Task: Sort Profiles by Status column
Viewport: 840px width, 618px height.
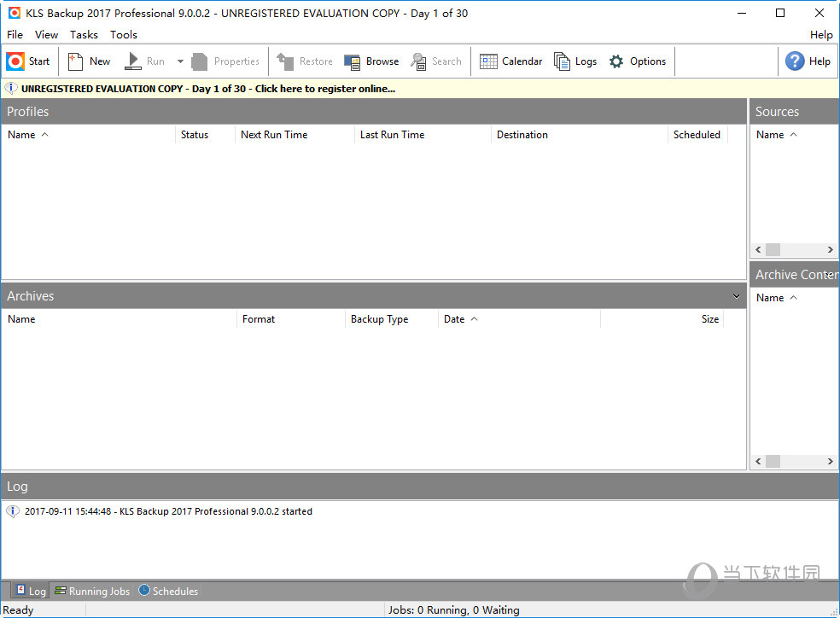Action: [205, 135]
